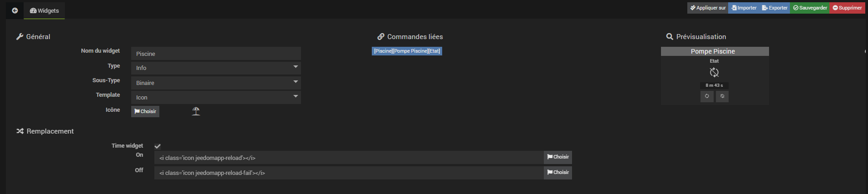This screenshot has height=194, width=868.
Task: Click the sync-off state icon in preview
Action: click(714, 72)
